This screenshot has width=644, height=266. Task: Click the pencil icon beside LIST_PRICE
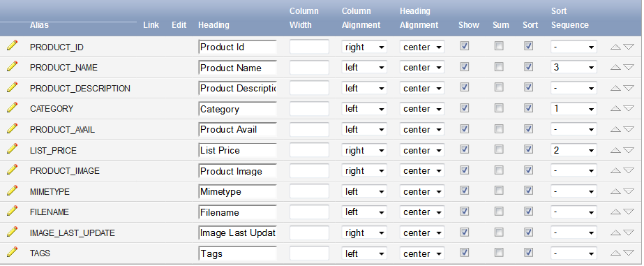pos(13,149)
